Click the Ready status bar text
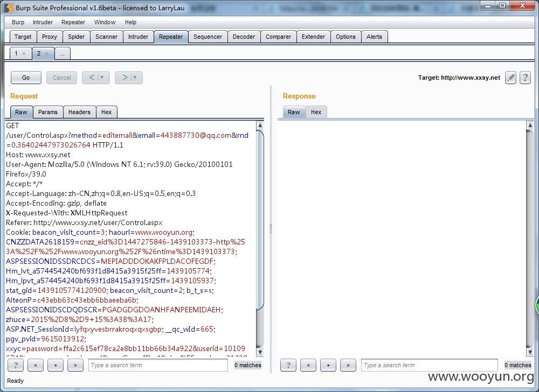The width and height of the screenshot is (539, 392). tap(15, 381)
